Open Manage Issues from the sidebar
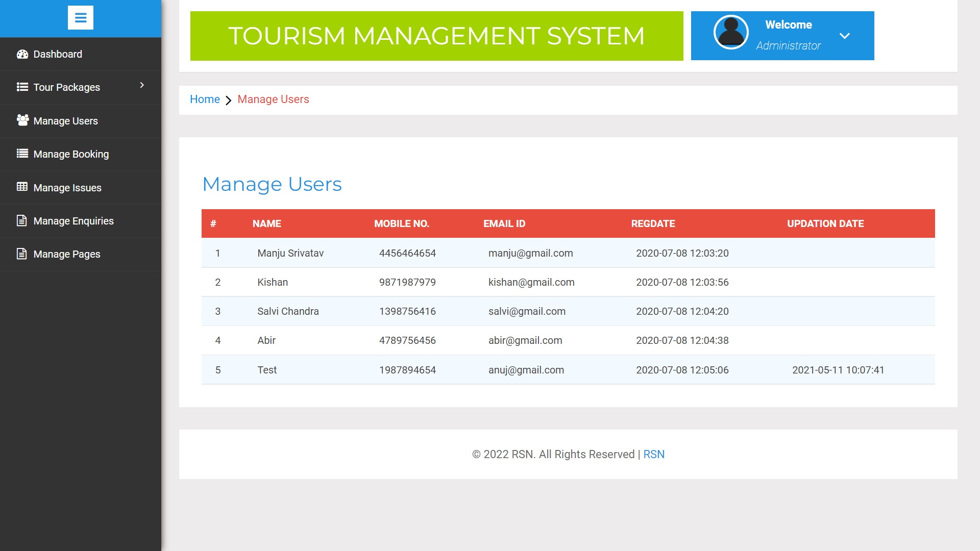 [x=67, y=187]
